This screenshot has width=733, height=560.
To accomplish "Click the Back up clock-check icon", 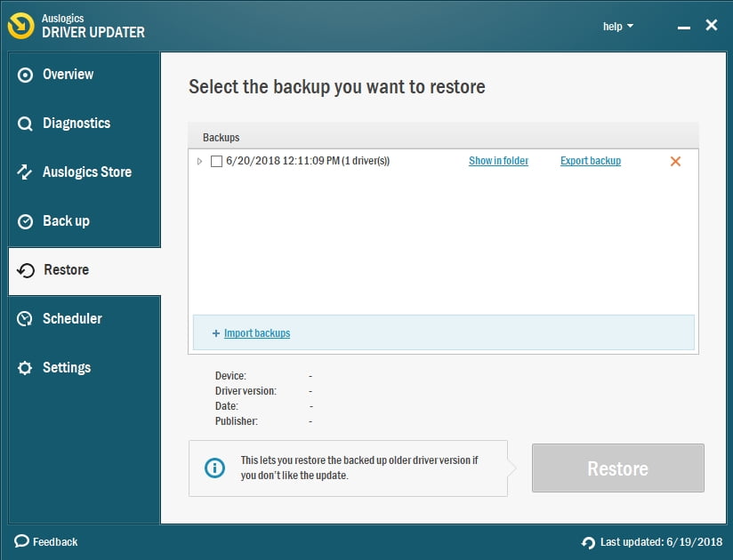I will pos(25,221).
